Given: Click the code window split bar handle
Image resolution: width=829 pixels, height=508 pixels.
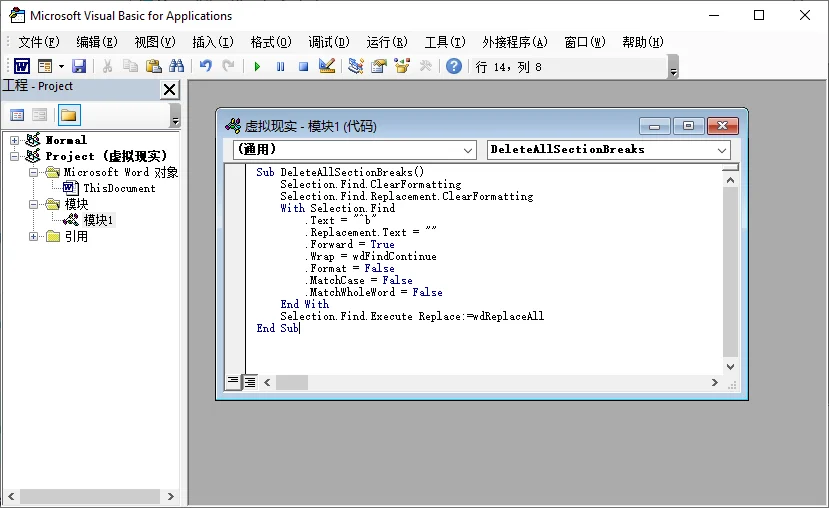Looking at the screenshot, I should click(730, 167).
